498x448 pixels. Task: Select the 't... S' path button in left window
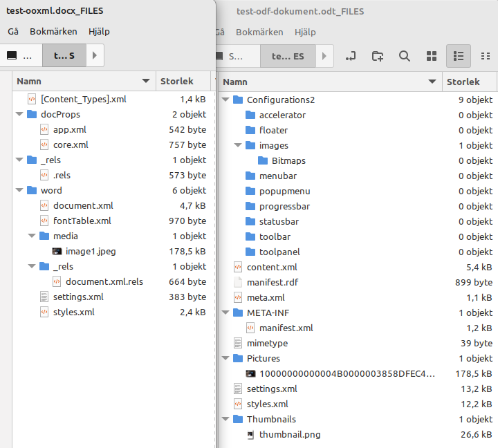(64, 55)
